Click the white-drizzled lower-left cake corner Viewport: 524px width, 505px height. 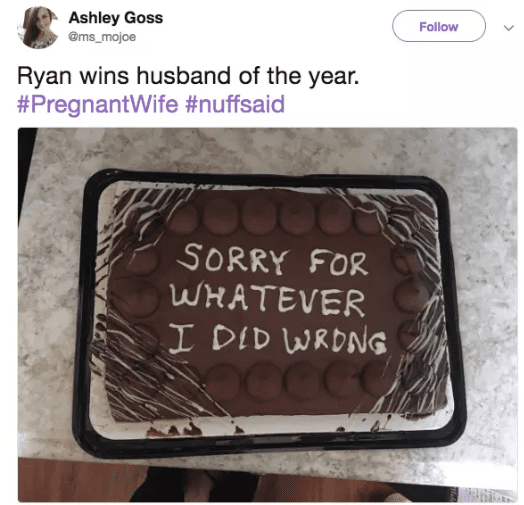(x=147, y=378)
